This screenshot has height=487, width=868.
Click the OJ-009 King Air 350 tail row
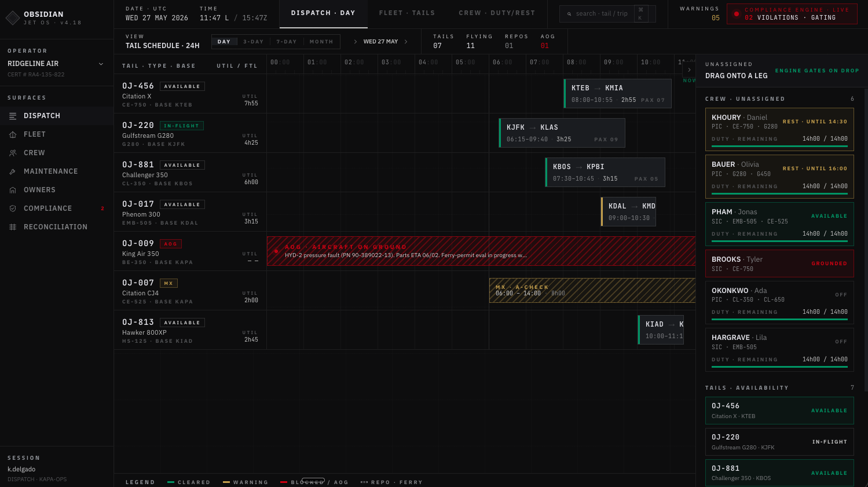190,251
